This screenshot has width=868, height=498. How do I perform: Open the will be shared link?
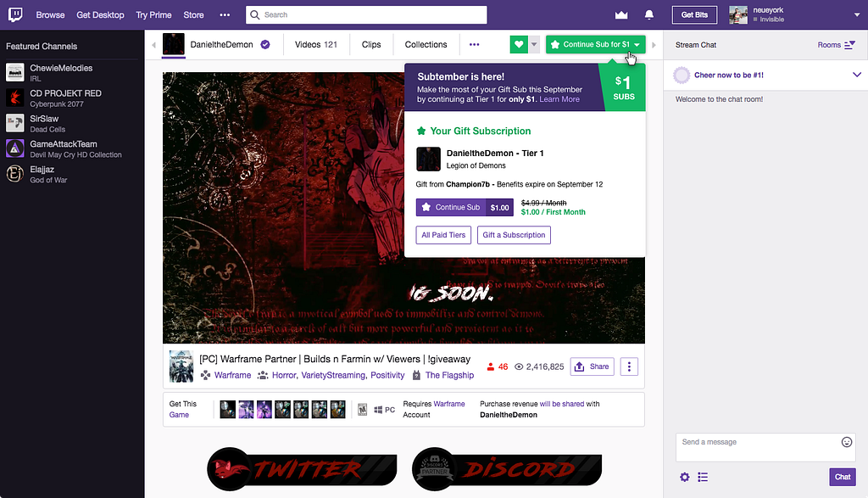click(x=562, y=404)
